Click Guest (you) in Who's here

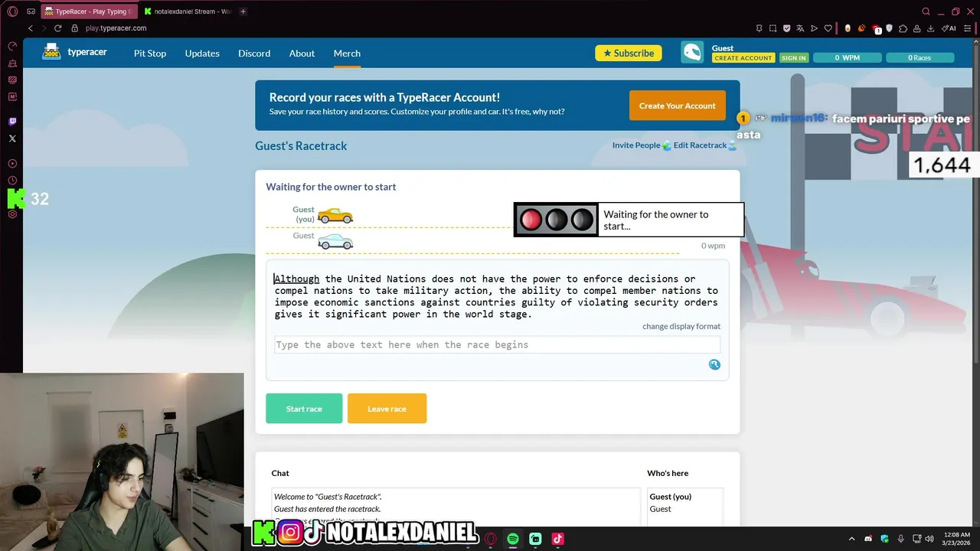click(671, 497)
